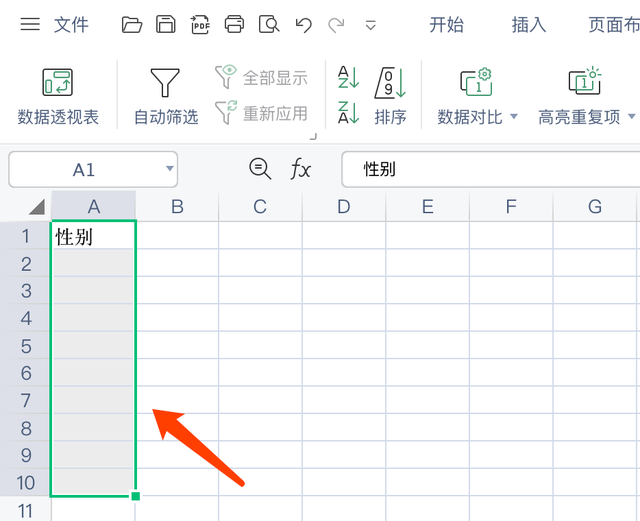Select row 11 header
This screenshot has height=521, width=640.
[x=26, y=510]
